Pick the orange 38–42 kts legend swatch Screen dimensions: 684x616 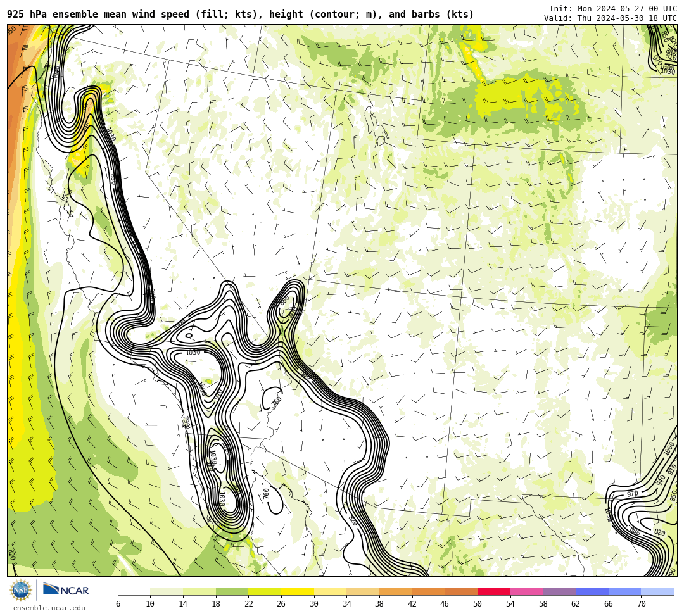point(396,591)
